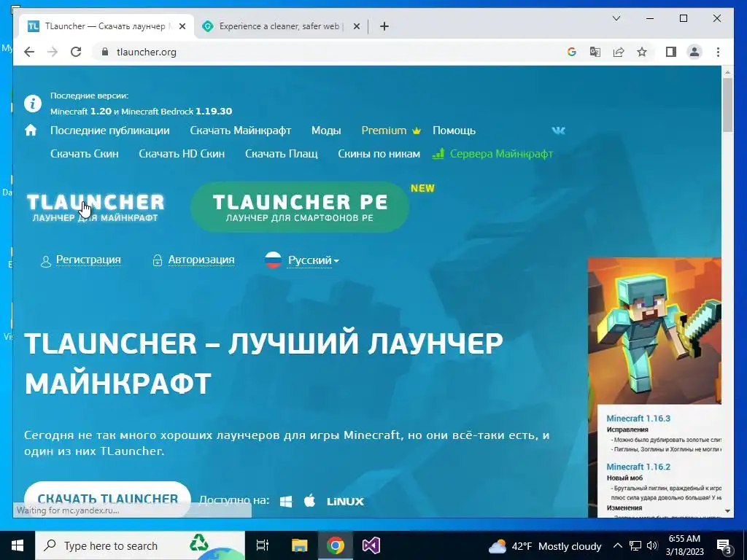Share this page icon
The height and width of the screenshot is (560, 747).
(619, 52)
